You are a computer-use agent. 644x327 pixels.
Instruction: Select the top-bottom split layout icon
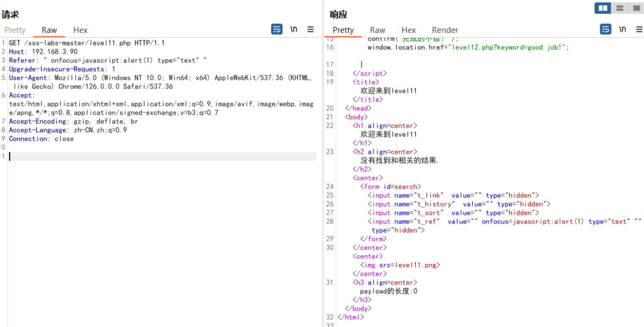[x=620, y=8]
